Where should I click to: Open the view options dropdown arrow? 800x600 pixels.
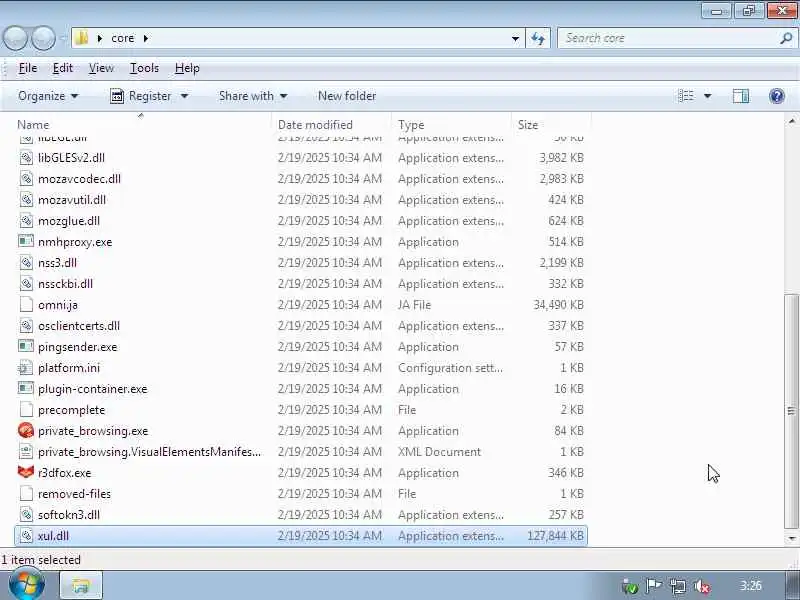[x=708, y=96]
